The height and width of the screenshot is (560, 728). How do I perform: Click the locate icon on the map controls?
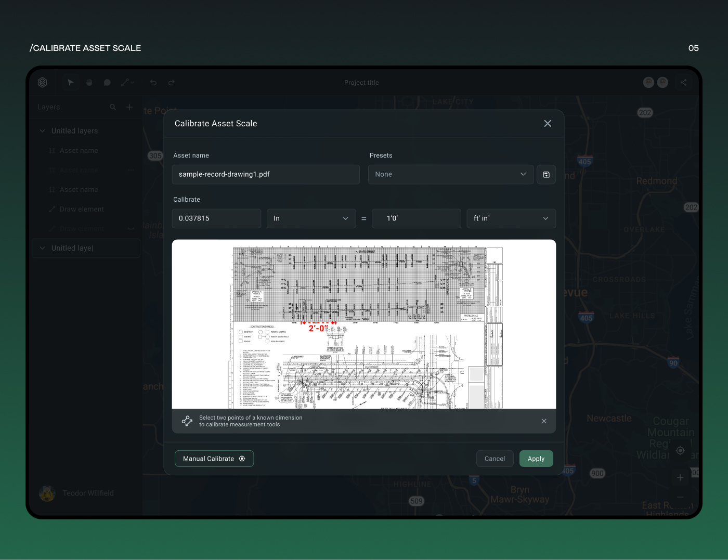click(x=680, y=451)
